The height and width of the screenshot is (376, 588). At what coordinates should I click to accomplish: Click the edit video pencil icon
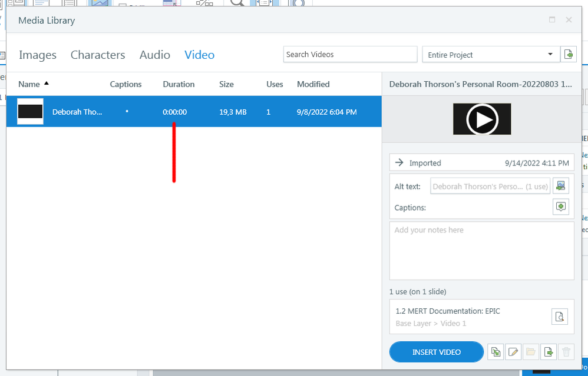[x=513, y=352]
